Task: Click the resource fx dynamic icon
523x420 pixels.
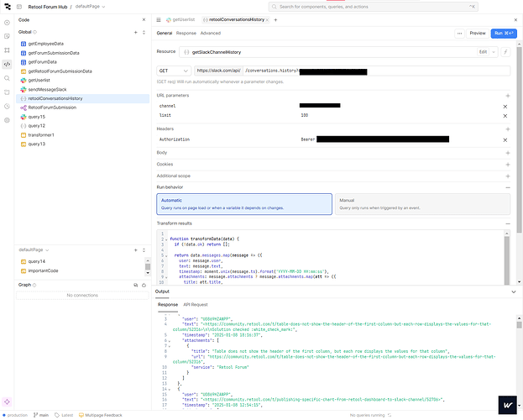Action: 505,52
